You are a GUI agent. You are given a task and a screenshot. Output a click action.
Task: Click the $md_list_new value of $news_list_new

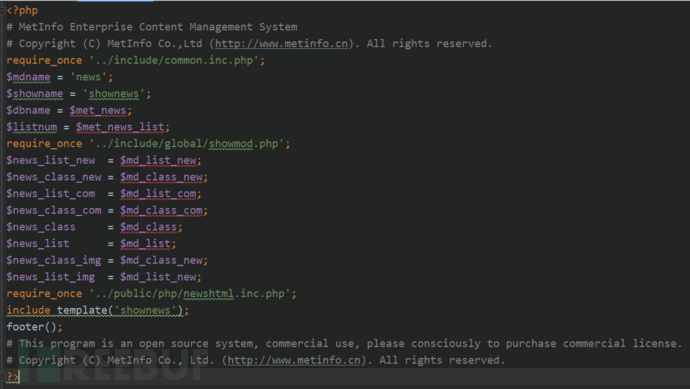pyautogui.click(x=158, y=161)
